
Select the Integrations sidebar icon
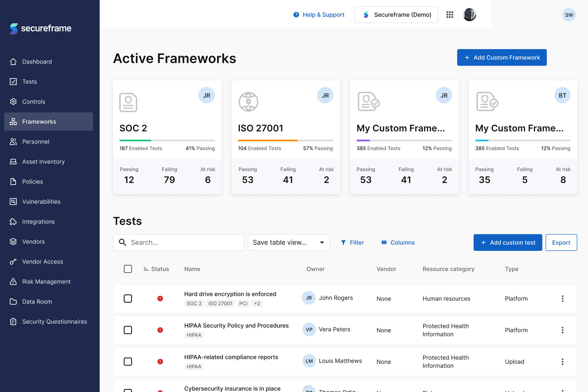[x=38, y=221]
